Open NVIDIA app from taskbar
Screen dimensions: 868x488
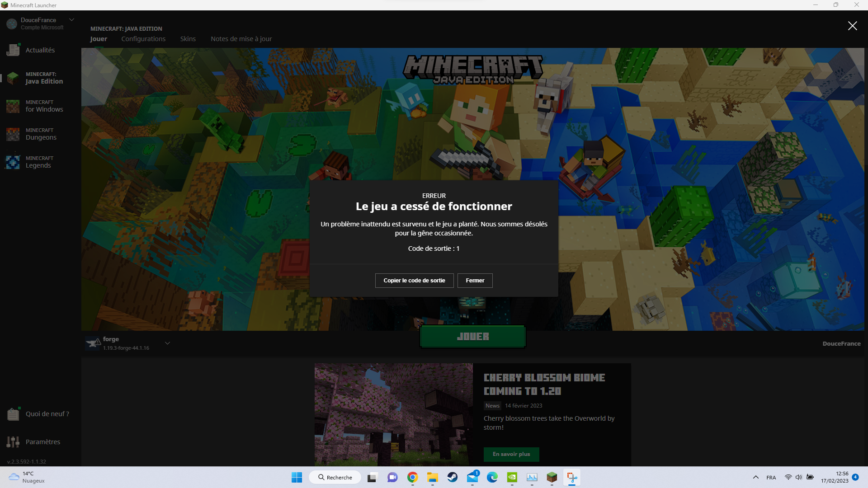click(512, 478)
